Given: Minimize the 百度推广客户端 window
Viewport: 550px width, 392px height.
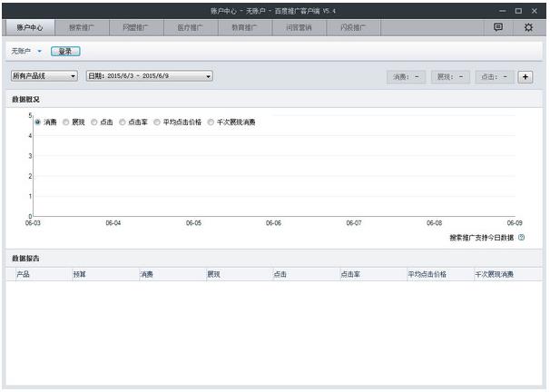Looking at the screenshot, I should [x=502, y=11].
